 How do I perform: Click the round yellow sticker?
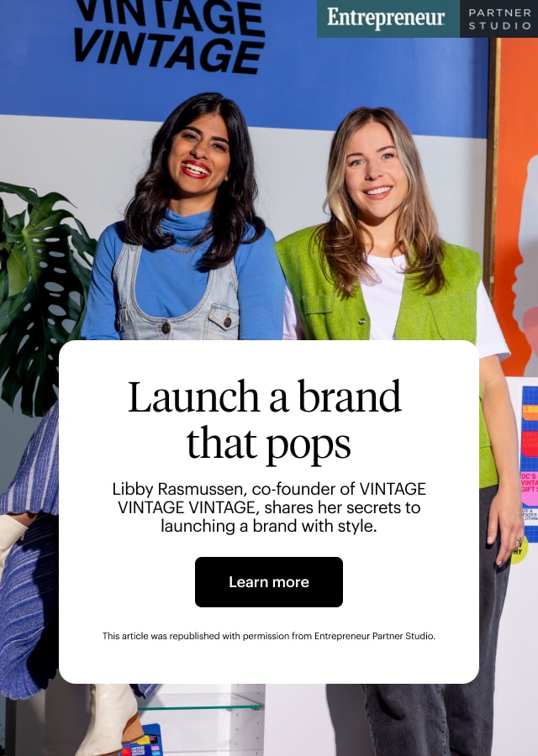point(518,551)
